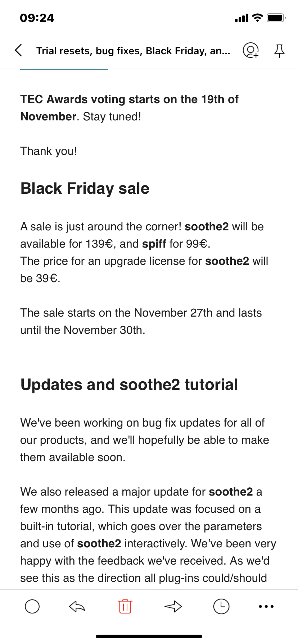298x644 pixels.
Task: Tap the Wi-Fi status icon
Action: click(x=257, y=18)
